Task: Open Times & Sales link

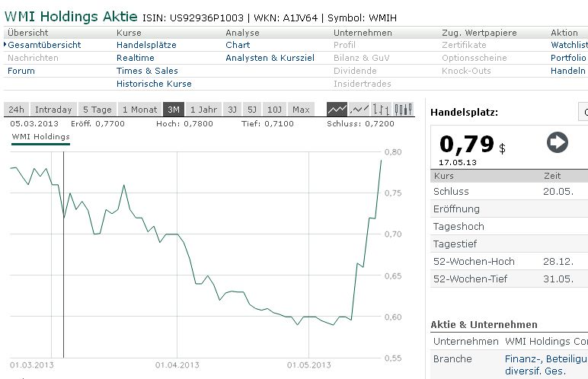Action: point(147,71)
